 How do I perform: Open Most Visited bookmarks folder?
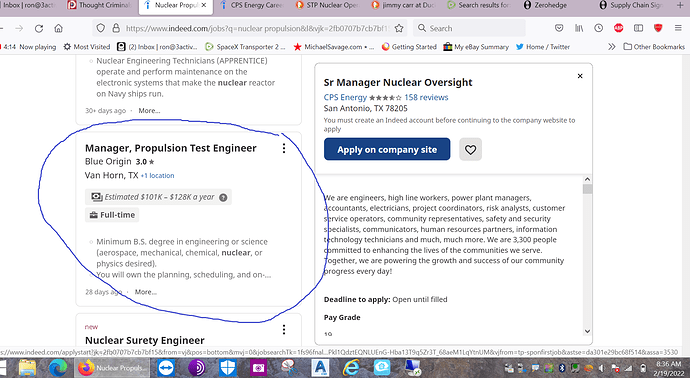tap(87, 47)
